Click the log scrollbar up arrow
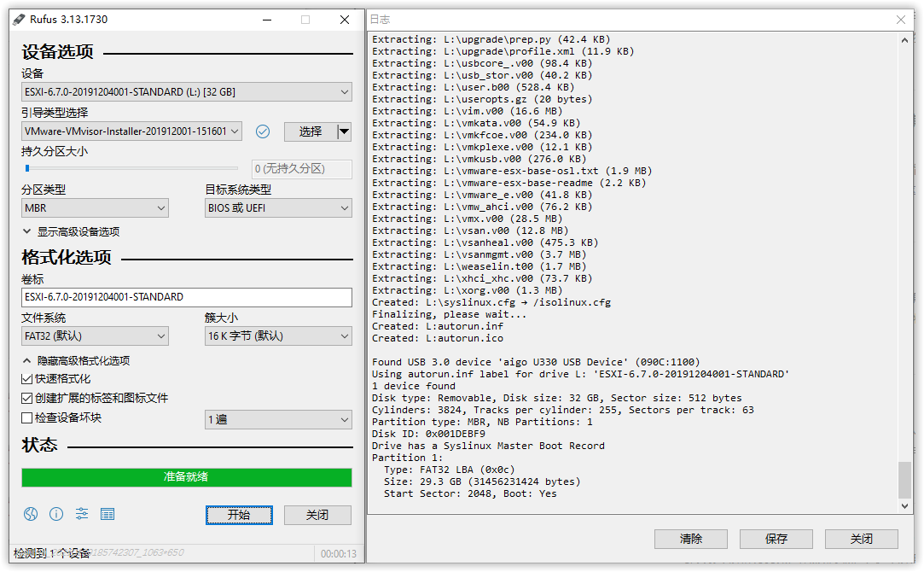Image resolution: width=924 pixels, height=572 pixels. tap(904, 40)
